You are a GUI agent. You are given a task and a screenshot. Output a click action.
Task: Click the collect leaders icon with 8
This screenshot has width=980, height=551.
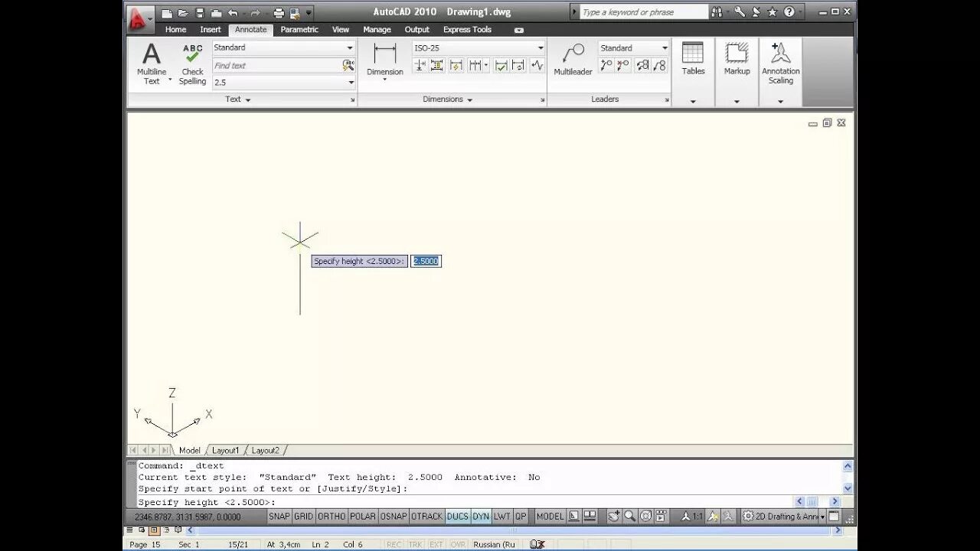[660, 66]
